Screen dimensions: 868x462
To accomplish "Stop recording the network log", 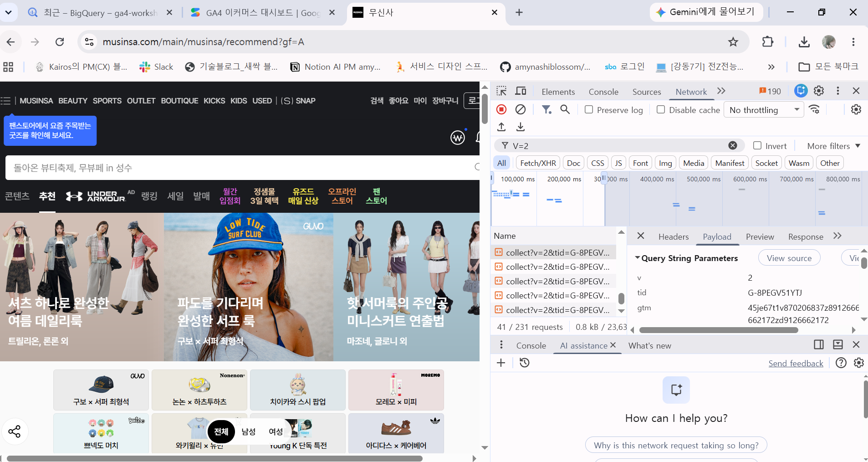I will [x=501, y=109].
